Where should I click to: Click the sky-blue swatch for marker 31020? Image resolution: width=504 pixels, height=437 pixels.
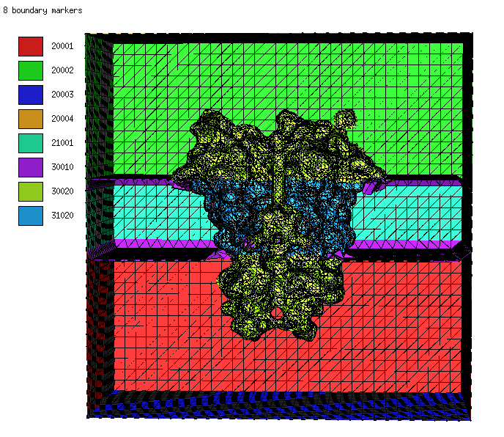pos(31,216)
